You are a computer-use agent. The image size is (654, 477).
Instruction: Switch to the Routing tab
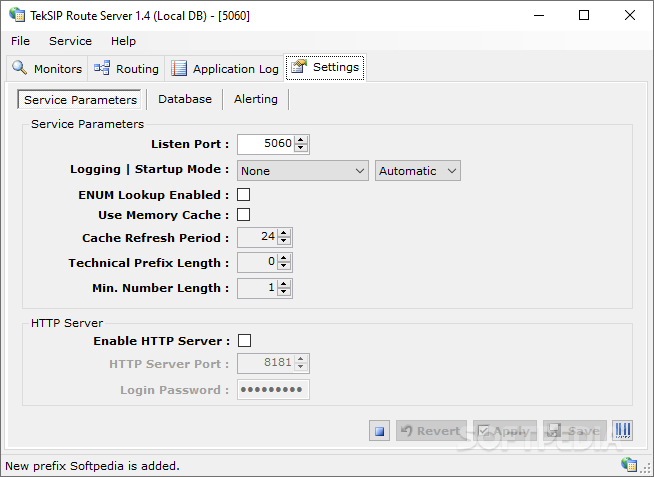[126, 68]
